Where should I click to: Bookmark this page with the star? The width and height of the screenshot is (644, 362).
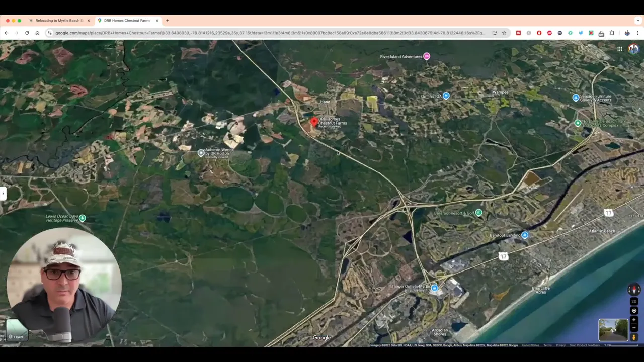point(504,33)
